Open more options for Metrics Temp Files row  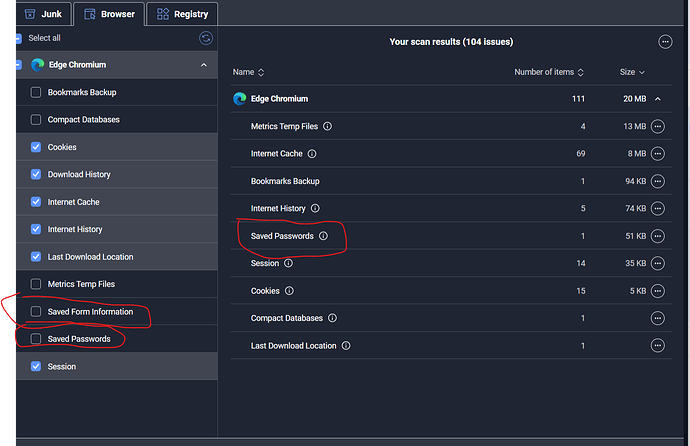(x=657, y=126)
